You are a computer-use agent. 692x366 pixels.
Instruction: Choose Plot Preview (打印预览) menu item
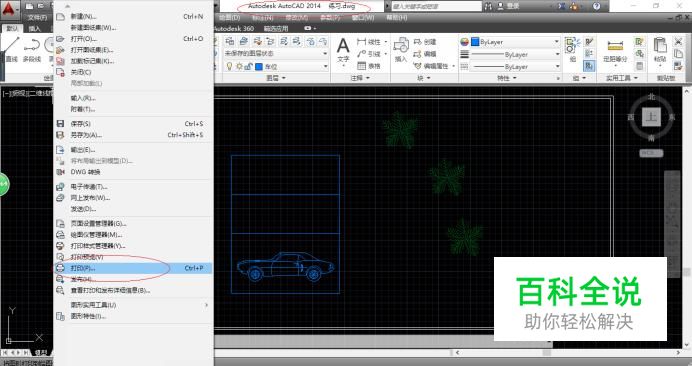(x=133, y=257)
